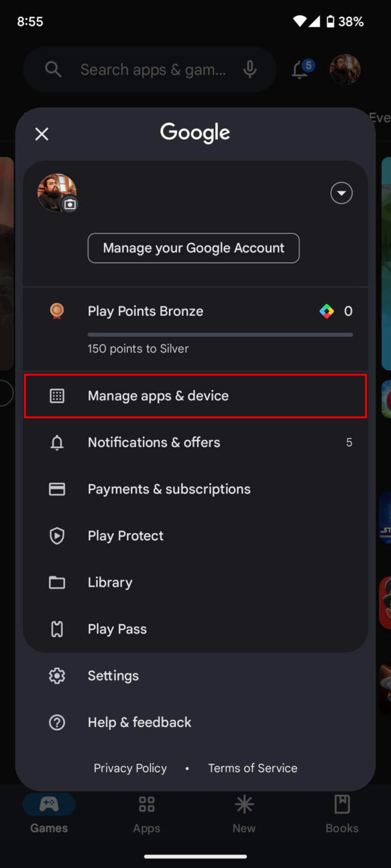Image resolution: width=391 pixels, height=868 pixels.
Task: Open the Library folder icon
Action: point(57,582)
